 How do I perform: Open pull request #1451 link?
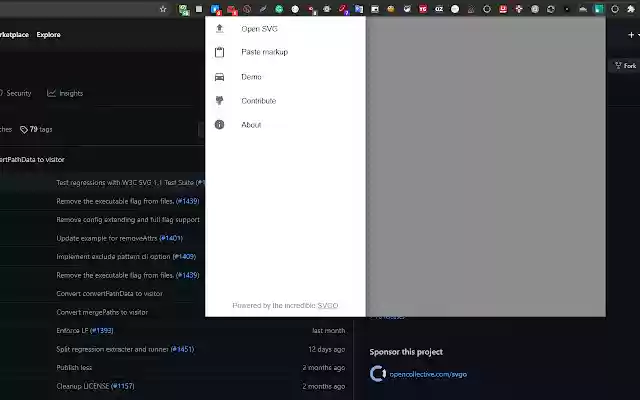[182, 349]
